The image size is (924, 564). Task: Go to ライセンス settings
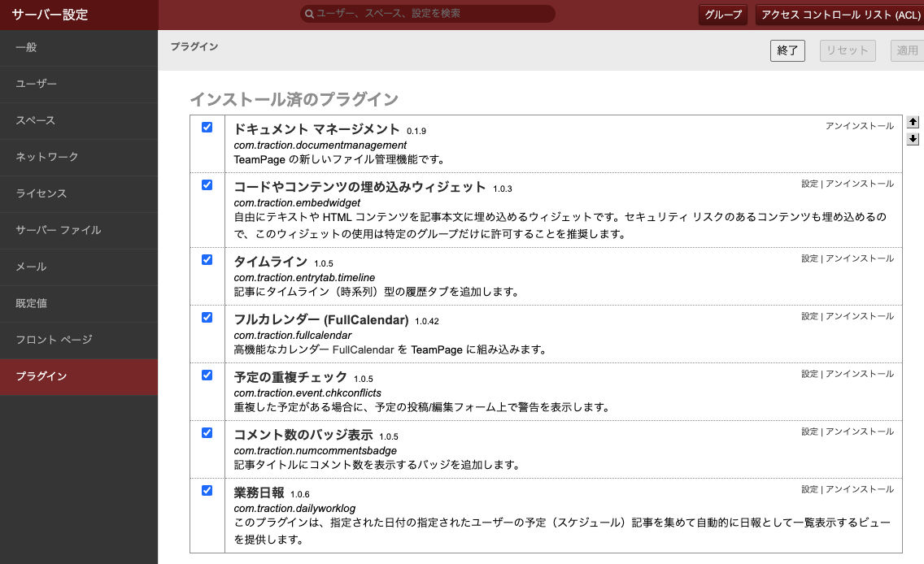(x=41, y=193)
